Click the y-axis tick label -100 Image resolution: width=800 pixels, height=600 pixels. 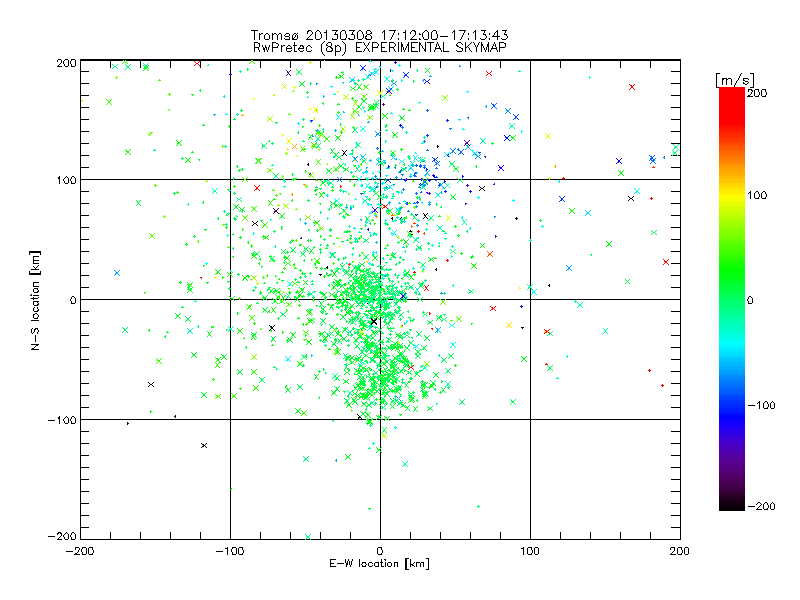[x=62, y=420]
